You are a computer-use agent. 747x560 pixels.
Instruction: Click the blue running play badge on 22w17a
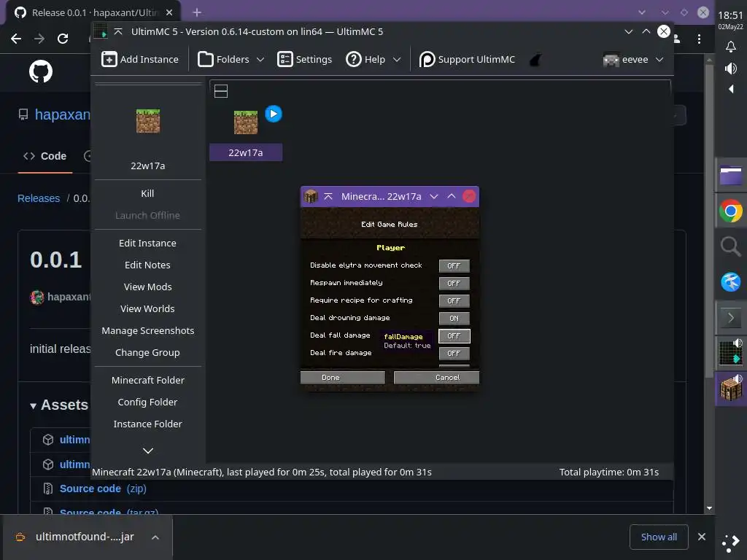tap(274, 114)
